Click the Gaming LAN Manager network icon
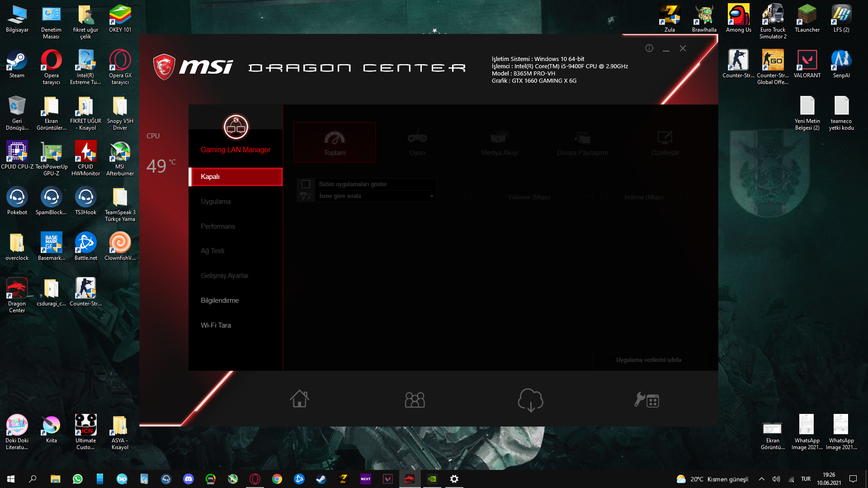Viewport: 868px width, 488px height. 236,127
